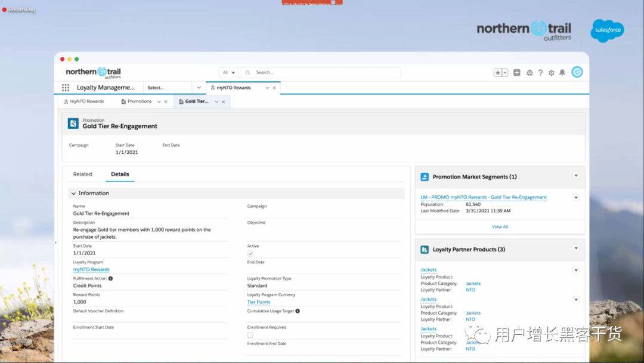Click View All under Promotion Market Segments
This screenshot has height=363, width=644.
tap(500, 226)
